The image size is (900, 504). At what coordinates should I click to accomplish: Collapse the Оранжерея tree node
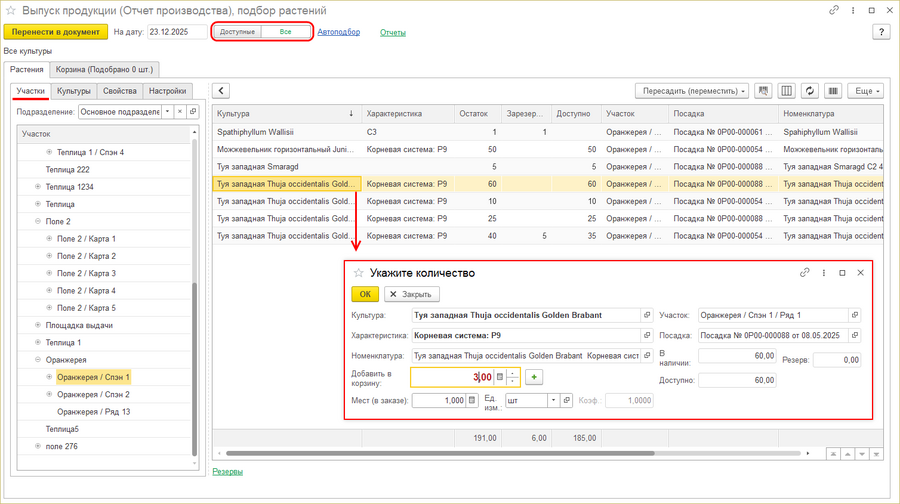coord(38,360)
